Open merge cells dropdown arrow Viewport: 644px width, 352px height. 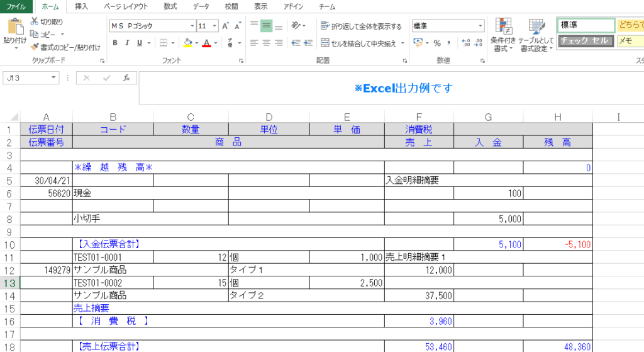(402, 43)
